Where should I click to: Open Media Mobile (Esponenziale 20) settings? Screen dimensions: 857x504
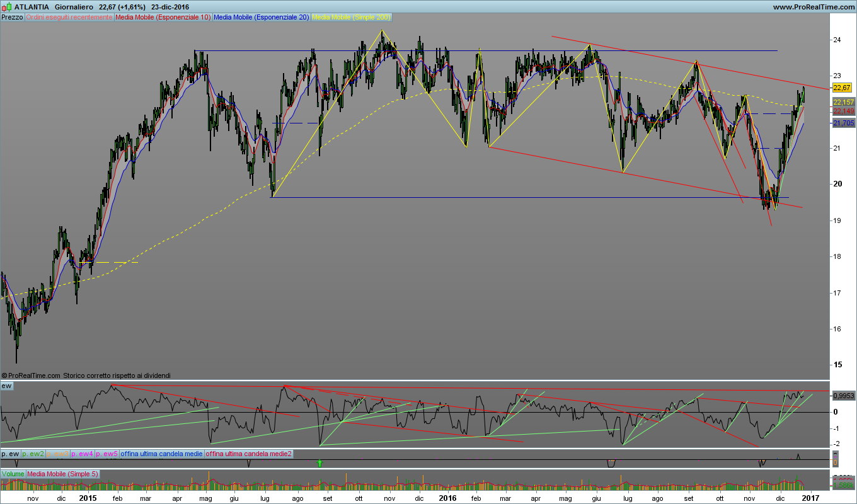(262, 17)
